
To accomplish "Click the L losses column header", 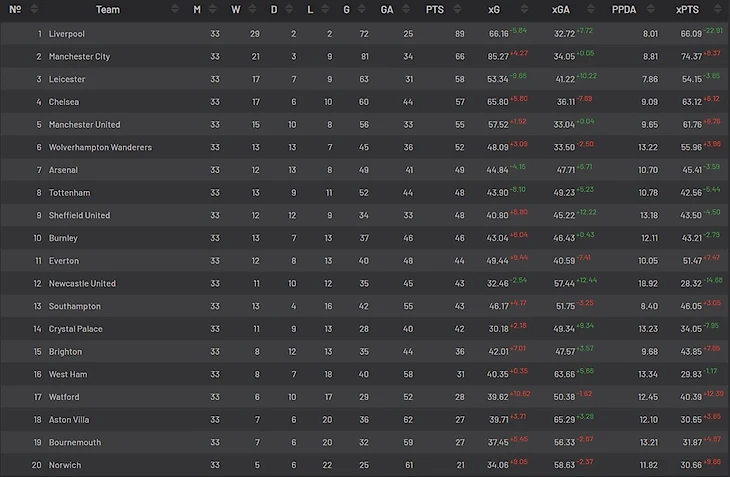I will click(x=311, y=10).
